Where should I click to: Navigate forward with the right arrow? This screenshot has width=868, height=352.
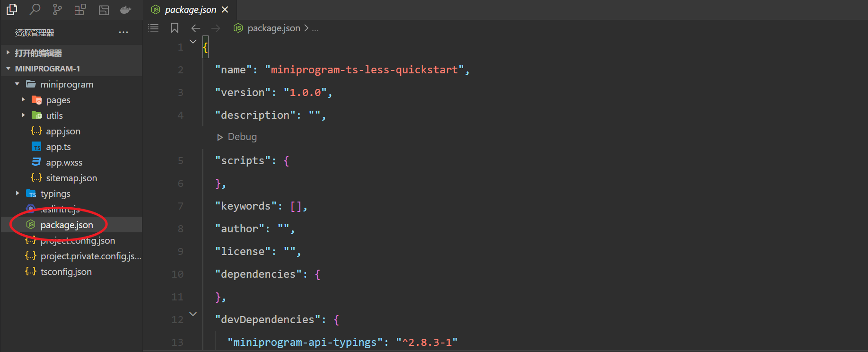pyautogui.click(x=216, y=28)
